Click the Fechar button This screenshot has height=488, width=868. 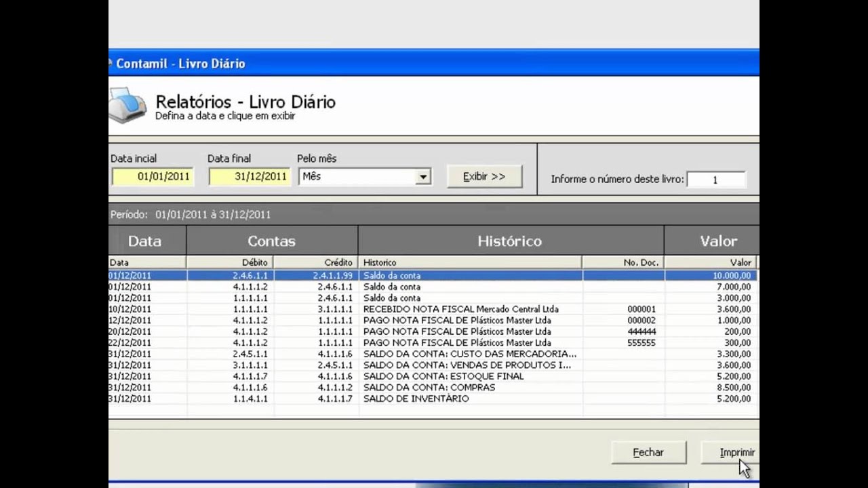[x=648, y=452]
